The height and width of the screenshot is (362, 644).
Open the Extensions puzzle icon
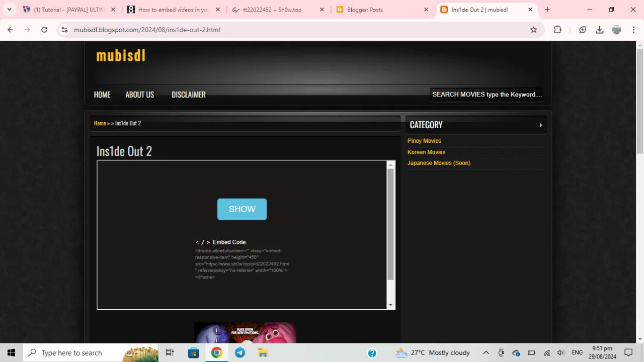point(557,30)
